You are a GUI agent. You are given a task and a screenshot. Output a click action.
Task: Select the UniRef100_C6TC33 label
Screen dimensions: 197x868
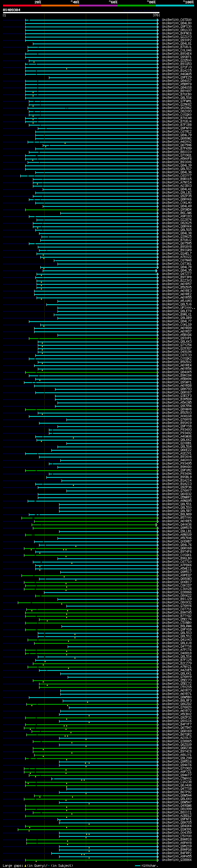tap(176, 355)
